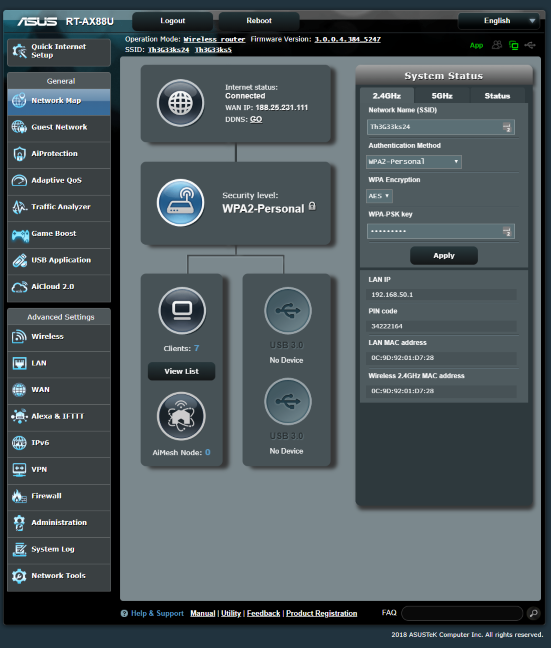Click the Firewall flame icon
This screenshot has height=648, width=551.
(x=19, y=496)
